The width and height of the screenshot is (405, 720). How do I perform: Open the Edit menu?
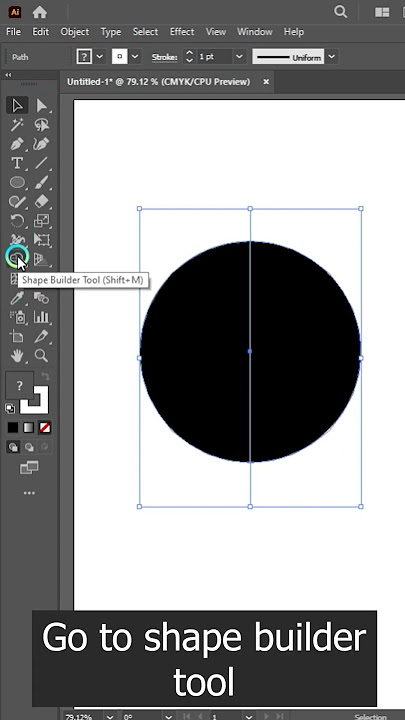[x=40, y=32]
